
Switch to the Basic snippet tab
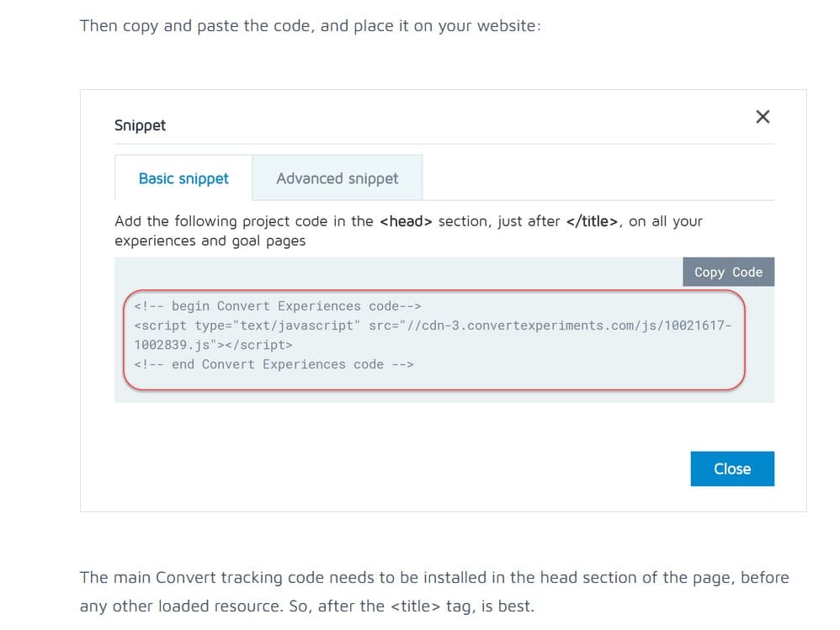click(x=183, y=178)
